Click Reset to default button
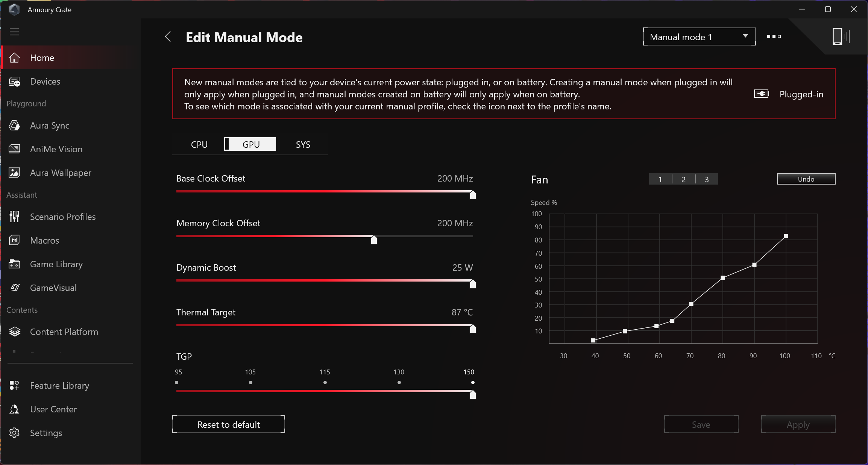 click(x=229, y=424)
